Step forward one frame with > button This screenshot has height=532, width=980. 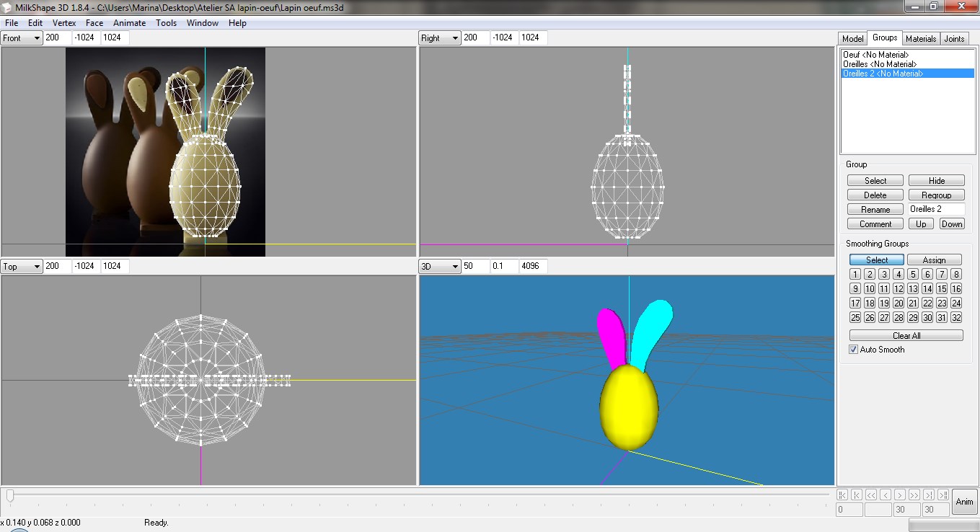(x=900, y=495)
